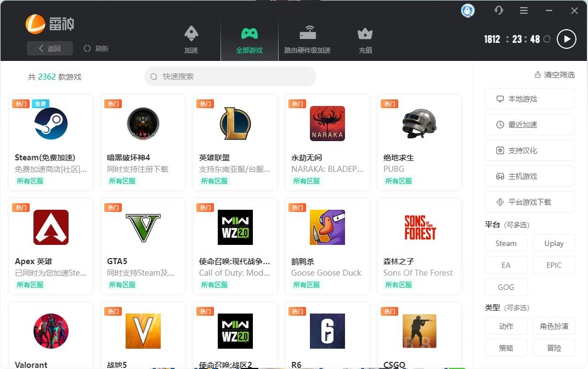Click the Doraemon avatar icon
The image size is (588, 369).
tap(467, 10)
